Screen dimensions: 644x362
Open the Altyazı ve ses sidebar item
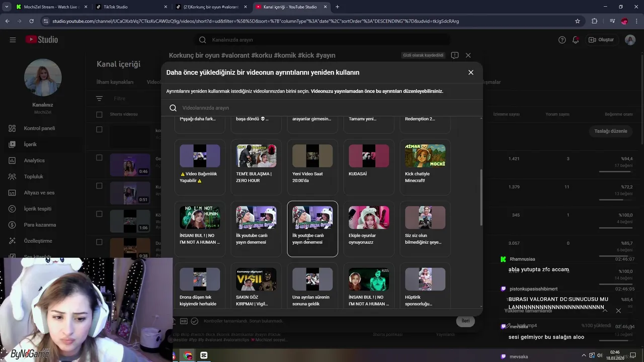point(42,193)
